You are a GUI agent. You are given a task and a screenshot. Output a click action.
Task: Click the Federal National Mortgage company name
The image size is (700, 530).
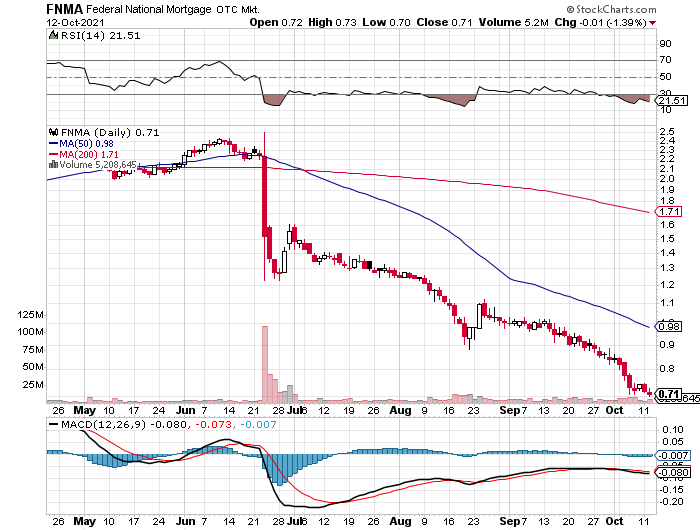point(149,9)
